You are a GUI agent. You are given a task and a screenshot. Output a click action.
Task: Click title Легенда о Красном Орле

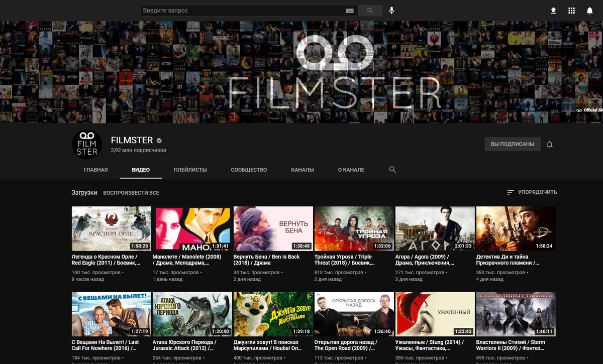pos(106,260)
